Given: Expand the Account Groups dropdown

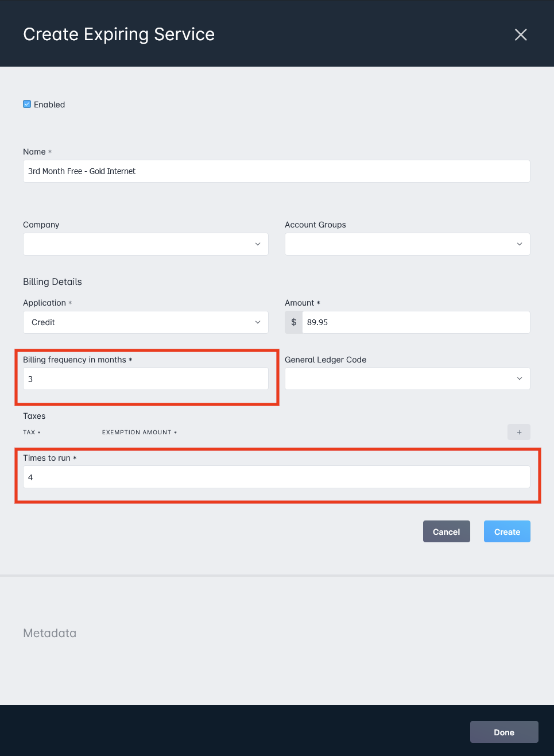Looking at the screenshot, I should click(x=408, y=244).
